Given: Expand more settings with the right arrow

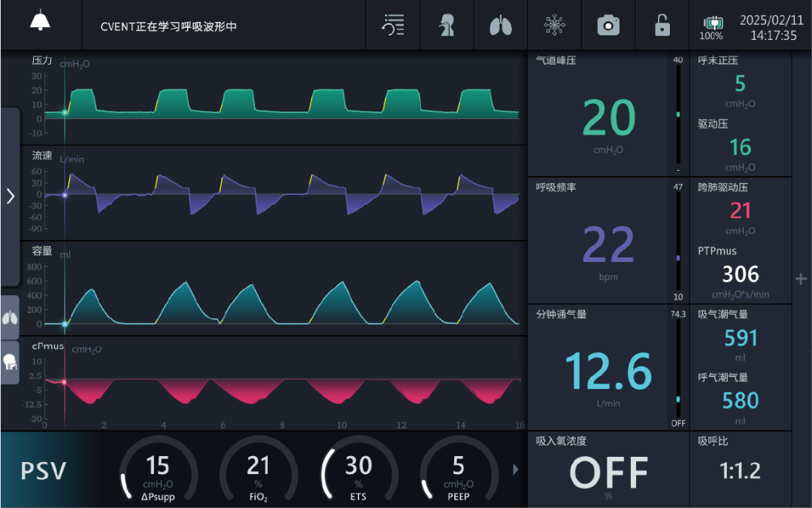Looking at the screenshot, I should 515,469.
